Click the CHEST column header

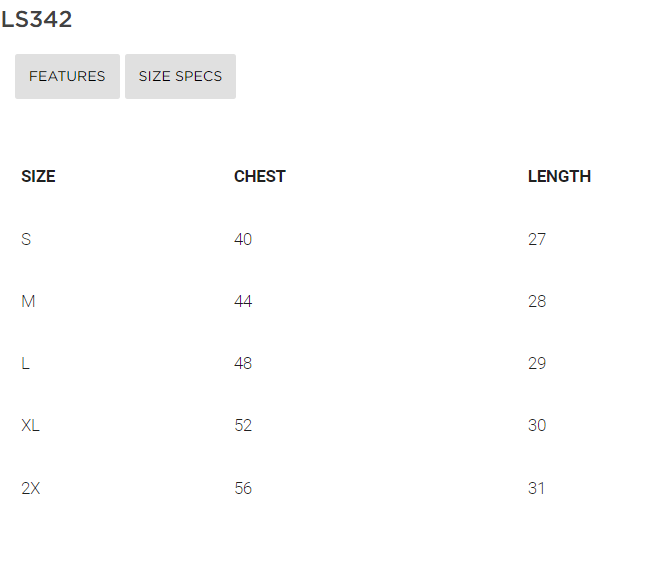[x=260, y=176]
